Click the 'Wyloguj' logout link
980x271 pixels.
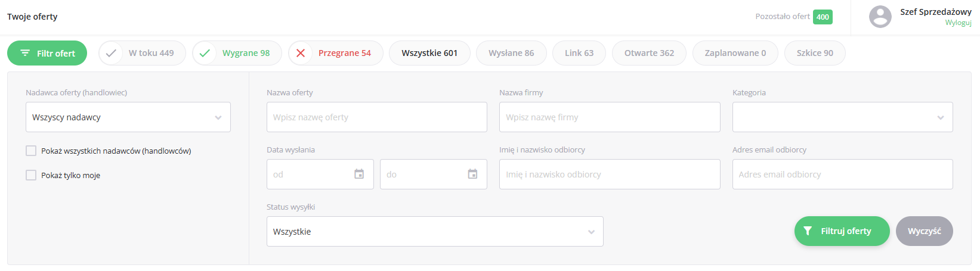click(x=958, y=23)
